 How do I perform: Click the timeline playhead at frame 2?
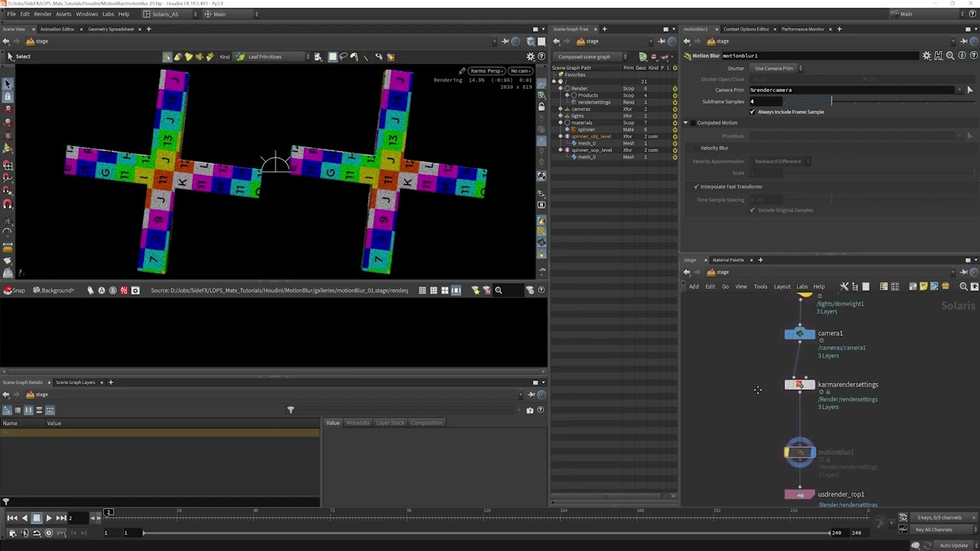click(x=109, y=512)
